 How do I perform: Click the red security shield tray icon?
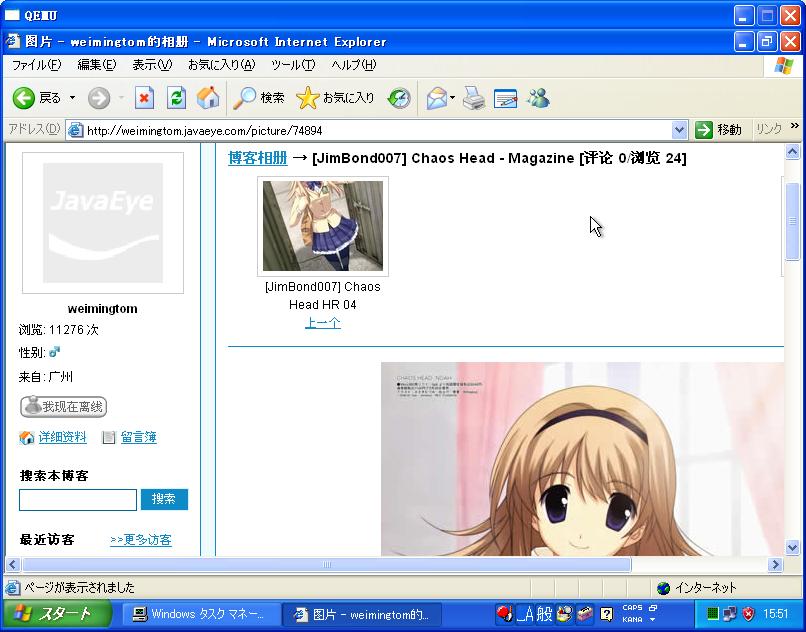[x=748, y=613]
